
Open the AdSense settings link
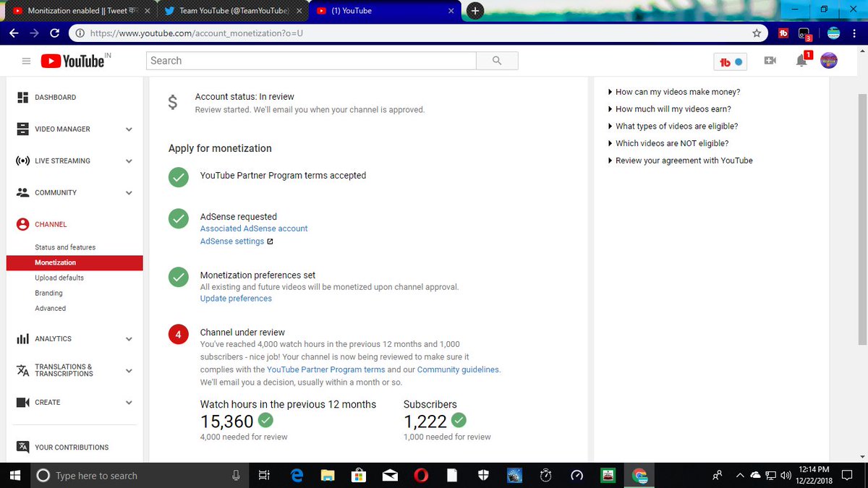click(236, 241)
